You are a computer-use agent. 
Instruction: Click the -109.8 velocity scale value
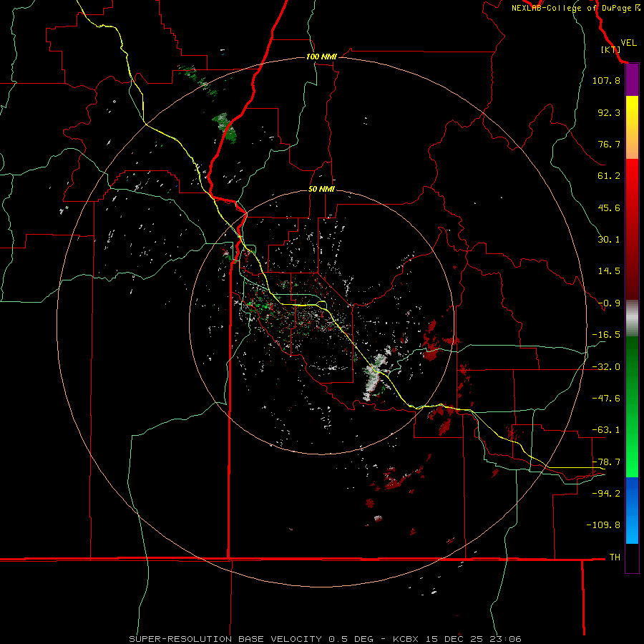(603, 525)
